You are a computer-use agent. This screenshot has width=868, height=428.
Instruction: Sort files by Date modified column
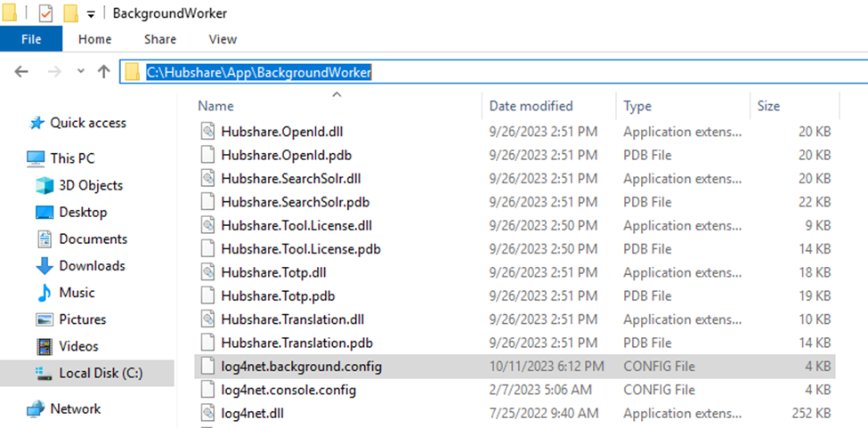click(x=531, y=106)
